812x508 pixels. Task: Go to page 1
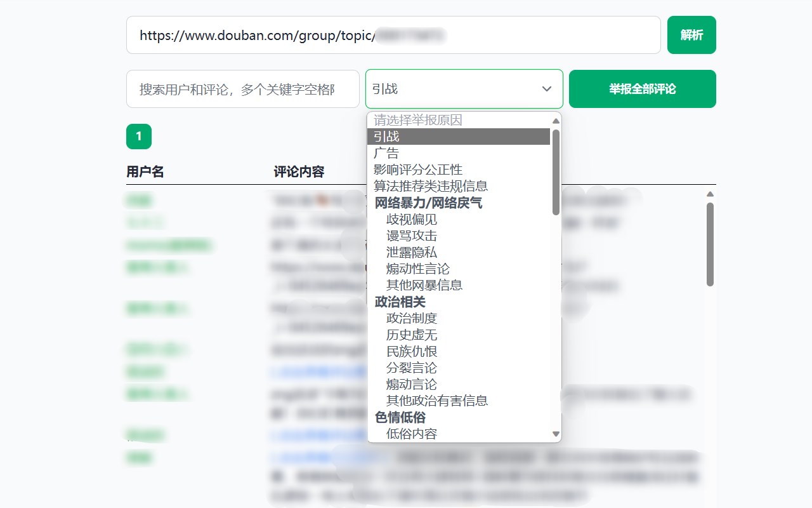[x=139, y=137]
